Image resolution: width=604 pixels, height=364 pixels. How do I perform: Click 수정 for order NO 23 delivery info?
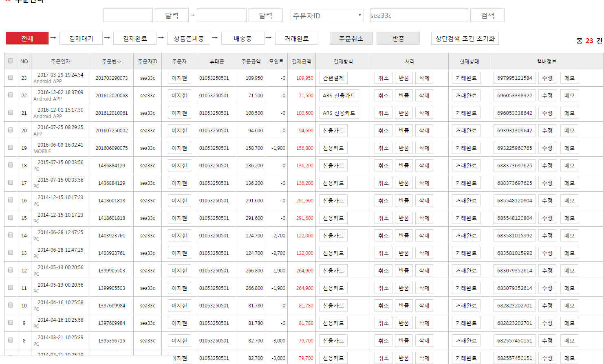pyautogui.click(x=547, y=78)
